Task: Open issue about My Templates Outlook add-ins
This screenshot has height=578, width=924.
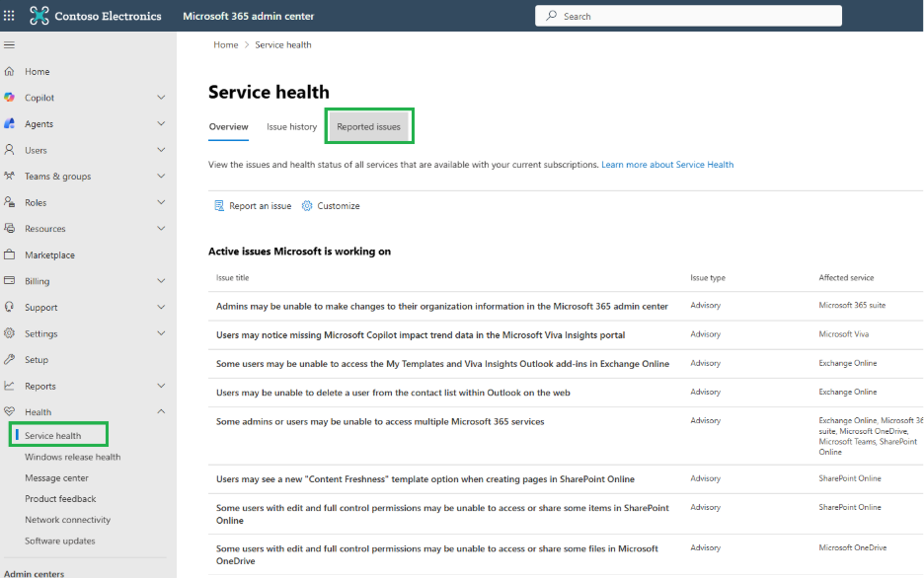Action: point(442,364)
